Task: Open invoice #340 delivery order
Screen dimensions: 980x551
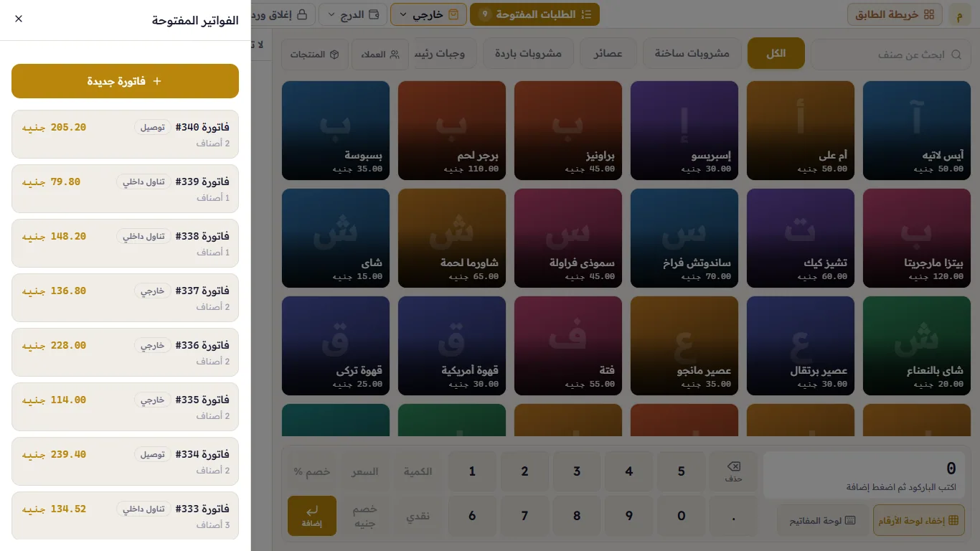Action: pyautogui.click(x=125, y=134)
